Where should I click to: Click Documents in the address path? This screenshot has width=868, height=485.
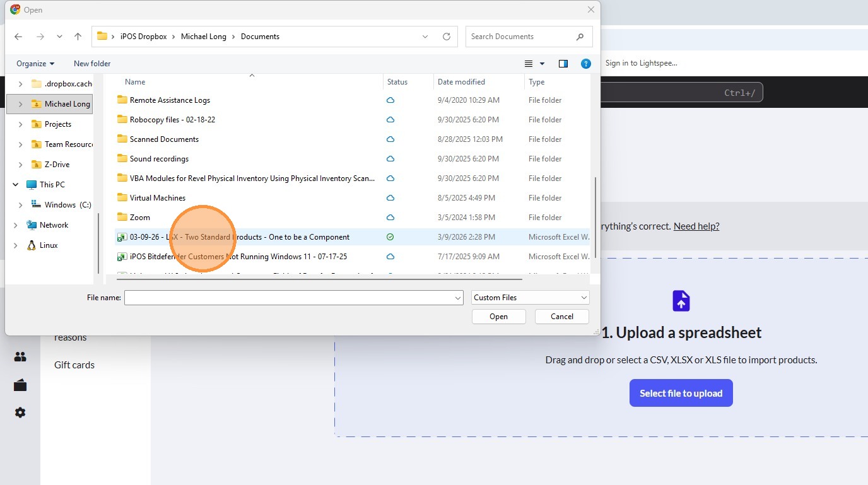pyautogui.click(x=260, y=37)
